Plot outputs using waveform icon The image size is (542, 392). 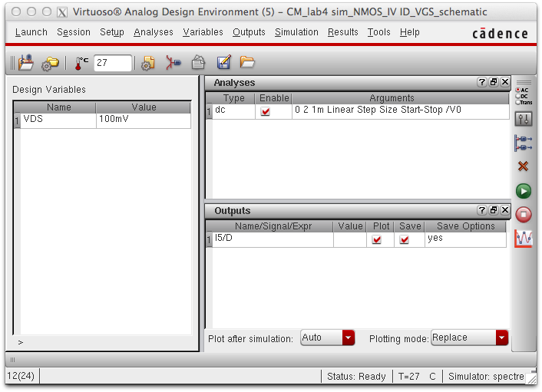(x=524, y=239)
